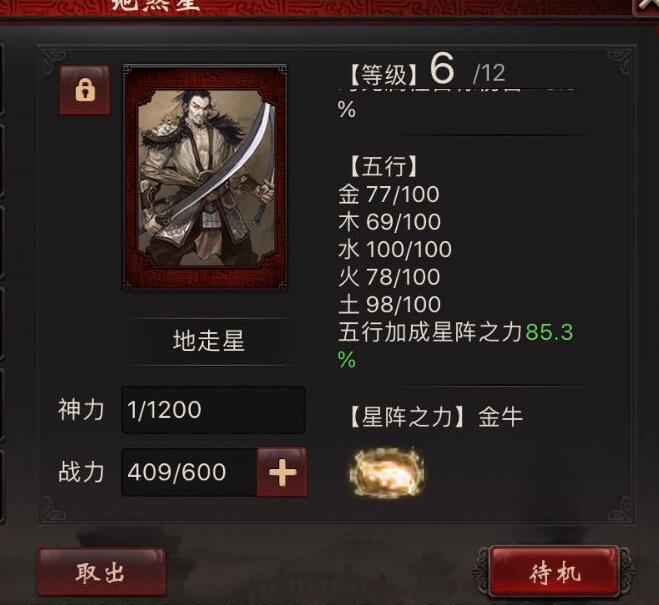Click the 水 100/100 attribute row
The width and height of the screenshot is (659, 605).
click(395, 250)
